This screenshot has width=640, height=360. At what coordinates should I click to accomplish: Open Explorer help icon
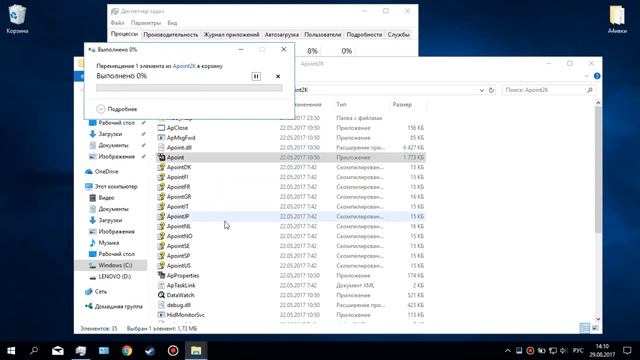tap(597, 76)
